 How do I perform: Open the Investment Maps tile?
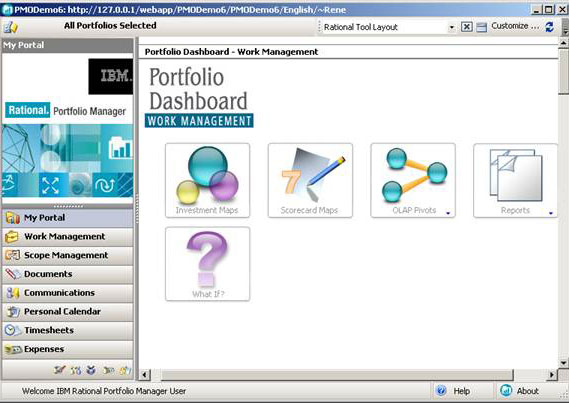coord(207,180)
